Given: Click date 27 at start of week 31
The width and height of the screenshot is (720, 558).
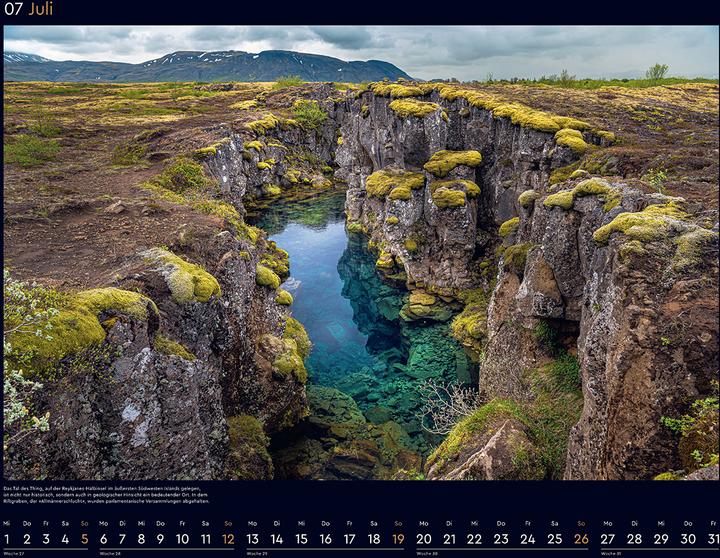Looking at the screenshot, I should click(607, 538).
